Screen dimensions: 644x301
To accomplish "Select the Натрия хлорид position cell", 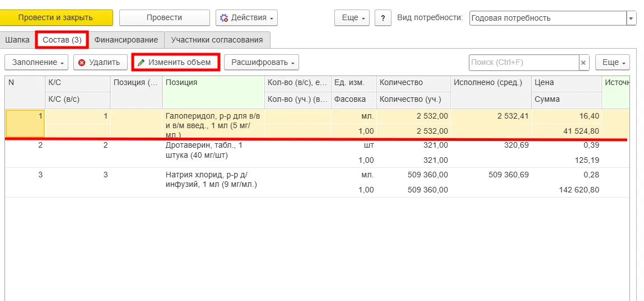I will pyautogui.click(x=213, y=182).
